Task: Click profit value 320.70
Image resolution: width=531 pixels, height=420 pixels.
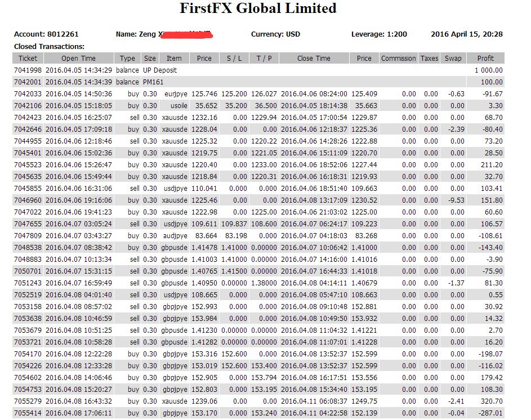Action: click(492, 401)
